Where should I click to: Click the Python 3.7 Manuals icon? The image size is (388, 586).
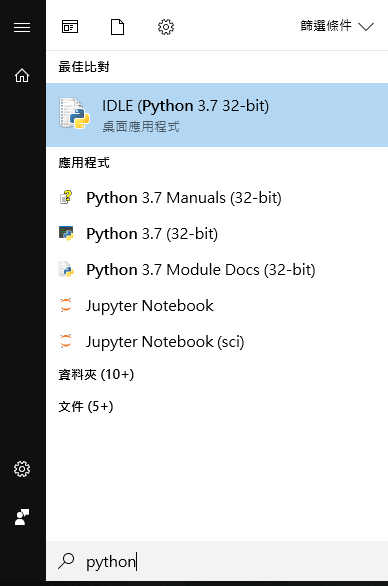point(66,198)
